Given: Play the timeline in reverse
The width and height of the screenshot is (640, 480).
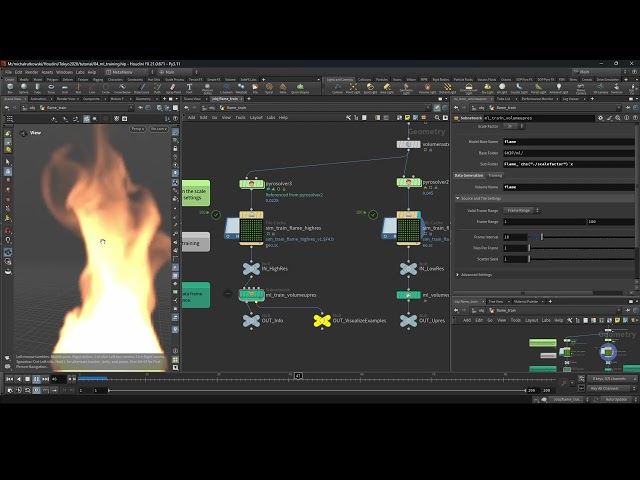Looking at the screenshot, I should pyautogui.click(x=18, y=379).
